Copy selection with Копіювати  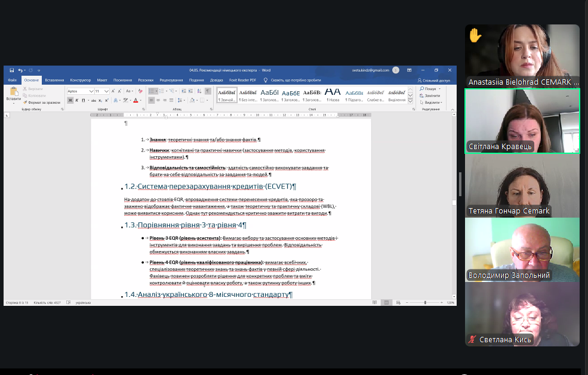pos(34,95)
